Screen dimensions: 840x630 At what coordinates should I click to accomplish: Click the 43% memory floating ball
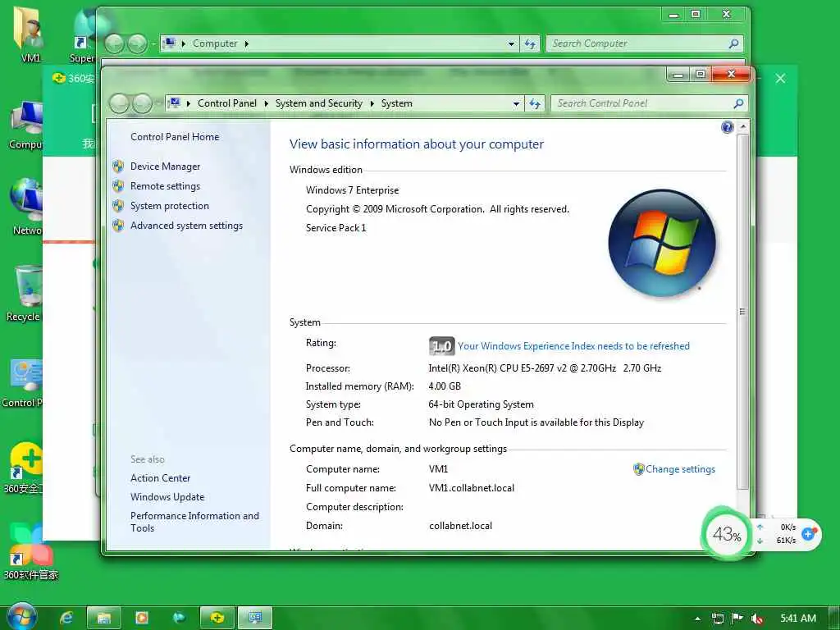(727, 534)
